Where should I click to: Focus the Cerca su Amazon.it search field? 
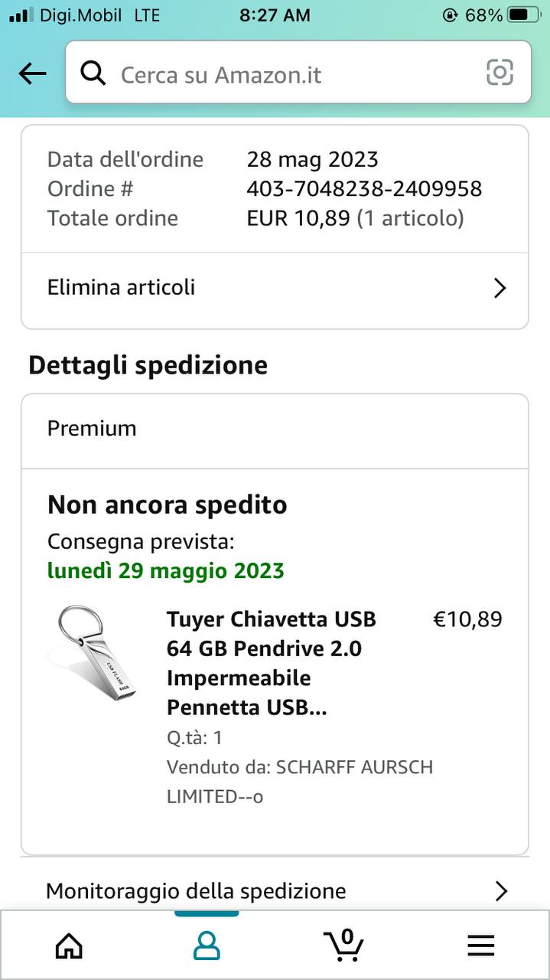[291, 74]
